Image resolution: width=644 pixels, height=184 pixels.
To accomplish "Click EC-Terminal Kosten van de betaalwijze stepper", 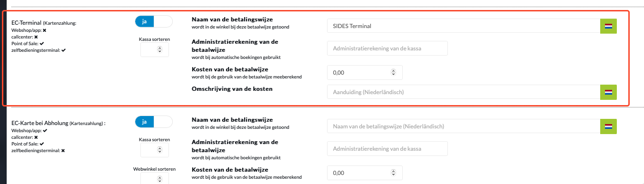I will pos(365,72).
